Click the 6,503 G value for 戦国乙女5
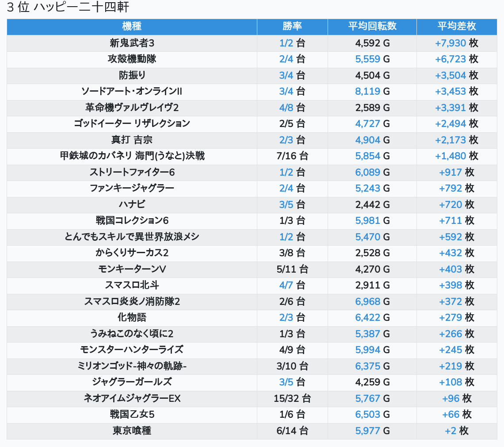The height and width of the screenshot is (447, 504). pos(372,415)
